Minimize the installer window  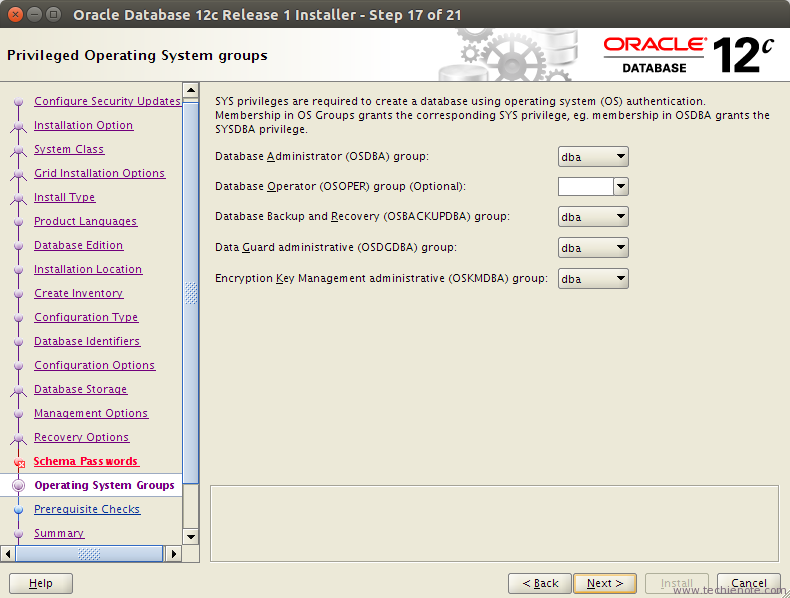coord(34,14)
